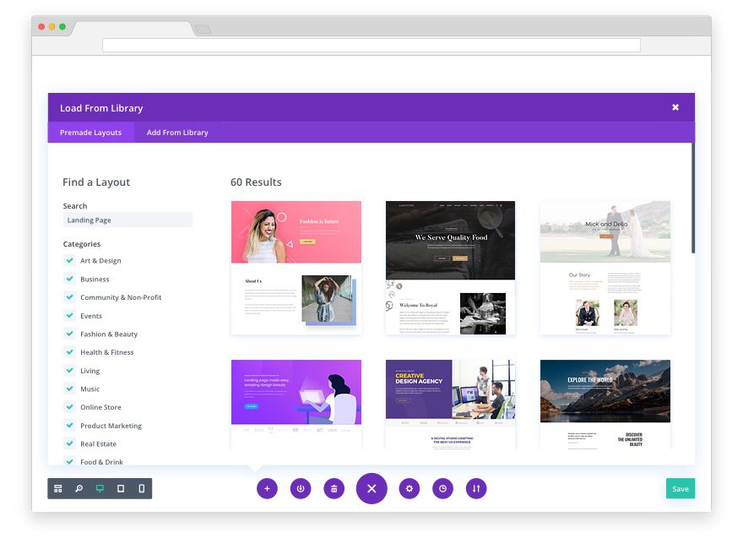Click the Landing Page search field
The width and height of the screenshot is (743, 560).
click(x=127, y=220)
